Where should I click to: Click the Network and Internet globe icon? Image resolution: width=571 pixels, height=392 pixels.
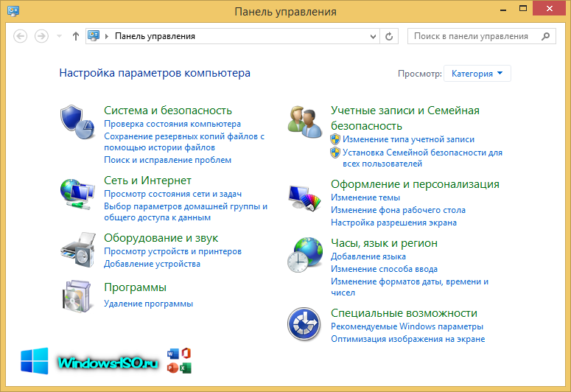coord(77,194)
